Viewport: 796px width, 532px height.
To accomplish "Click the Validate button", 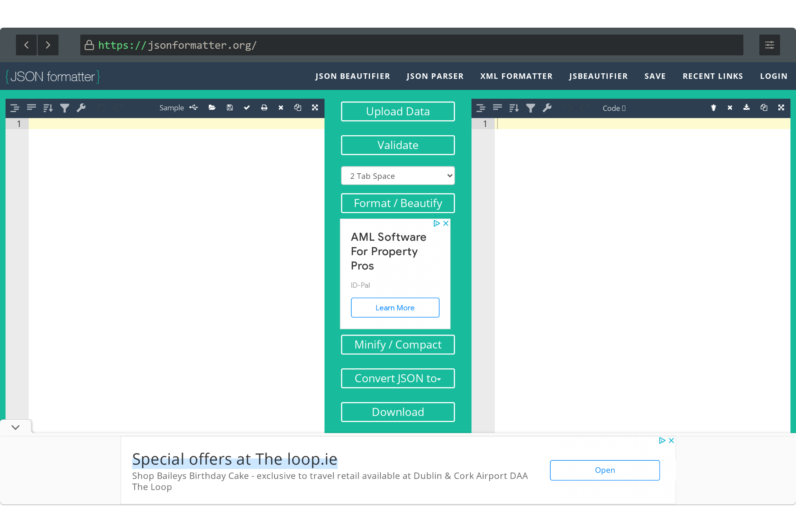I will [x=397, y=145].
